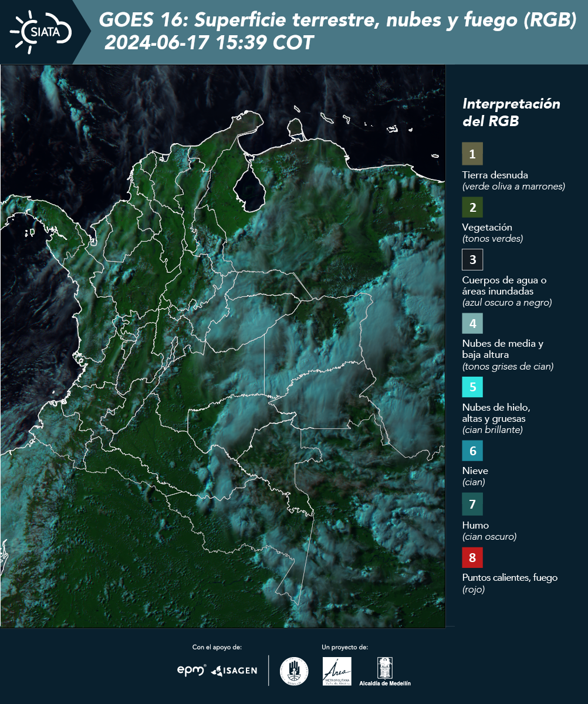Image resolution: width=588 pixels, height=704 pixels.
Task: Click the note "(cian brillante)"
Action: point(492,430)
